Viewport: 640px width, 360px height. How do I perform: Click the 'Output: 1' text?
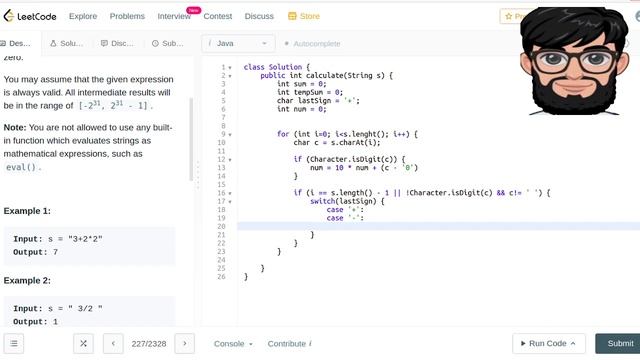pyautogui.click(x=35, y=322)
